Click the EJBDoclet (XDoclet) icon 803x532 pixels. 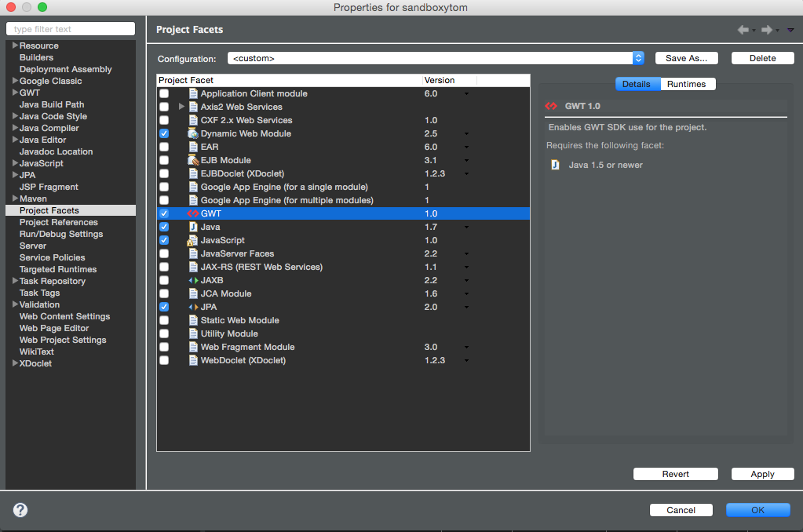coord(193,173)
